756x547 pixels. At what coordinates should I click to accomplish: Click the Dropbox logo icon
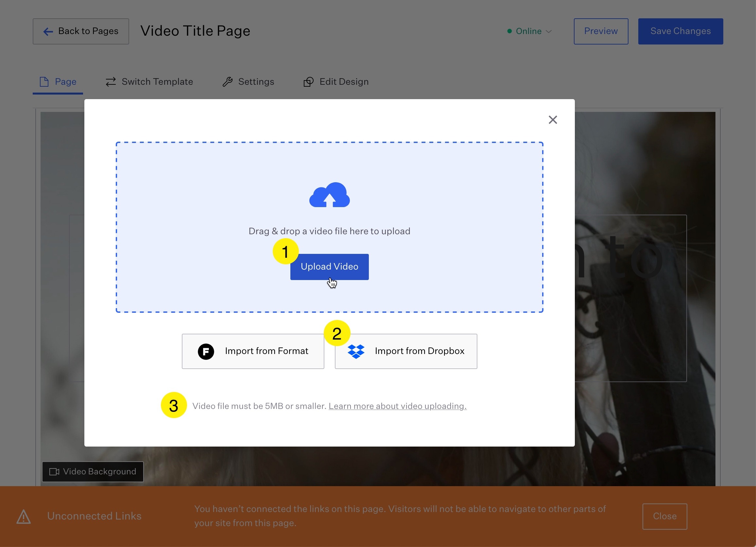click(356, 351)
